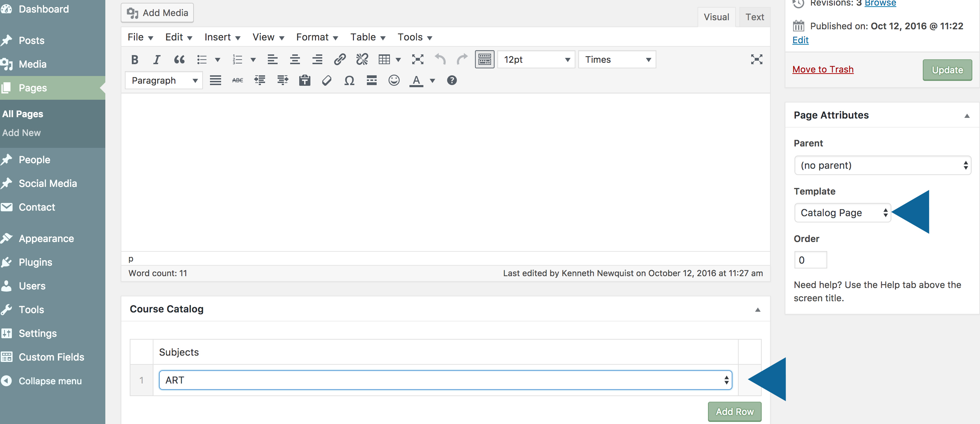Redo the last undone edit
This screenshot has width=980, height=424.
coord(462,59)
